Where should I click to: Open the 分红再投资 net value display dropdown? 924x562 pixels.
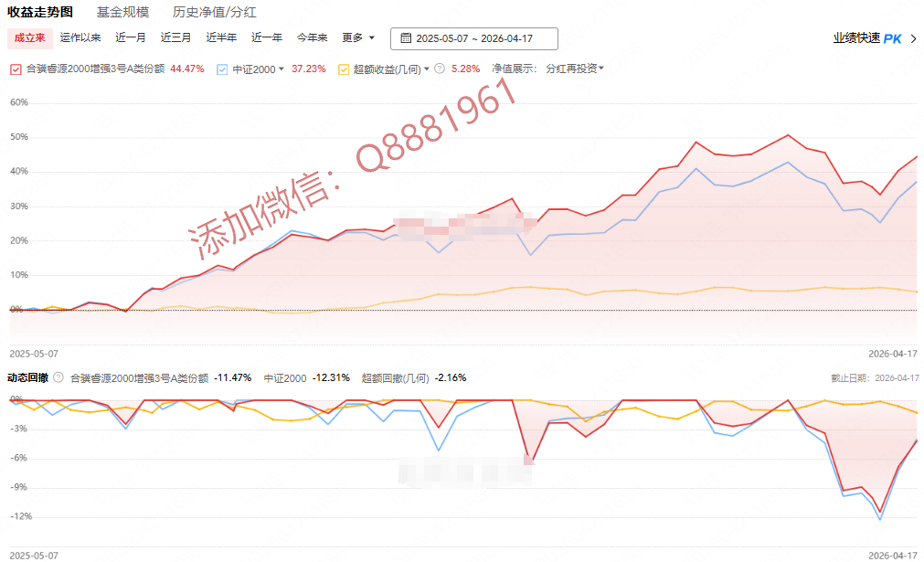click(x=574, y=69)
